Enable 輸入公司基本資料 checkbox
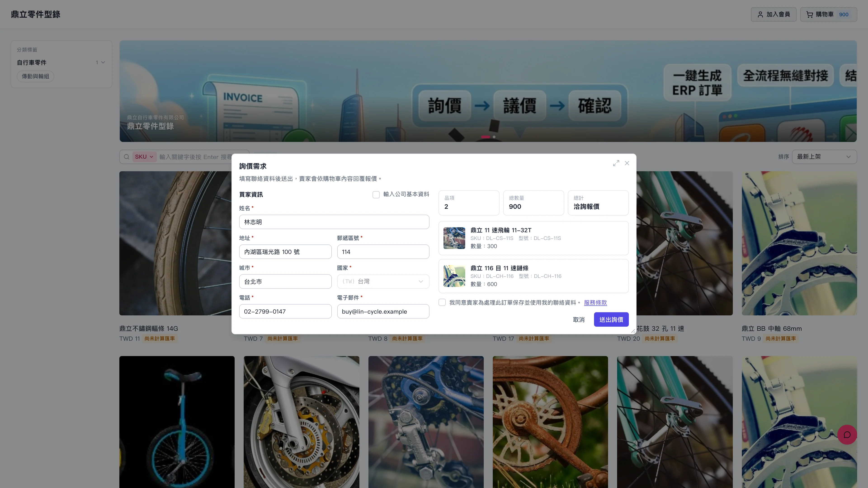This screenshot has width=868, height=488. coord(376,194)
